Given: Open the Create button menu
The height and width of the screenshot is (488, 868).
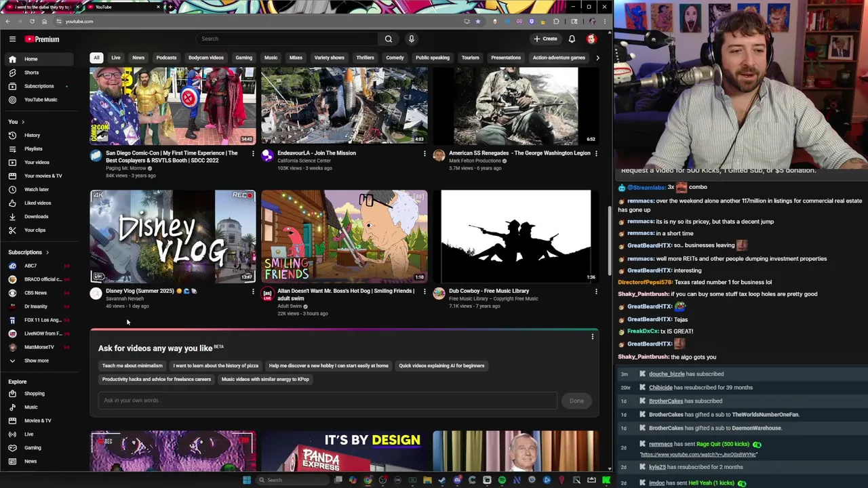Looking at the screenshot, I should [x=545, y=39].
